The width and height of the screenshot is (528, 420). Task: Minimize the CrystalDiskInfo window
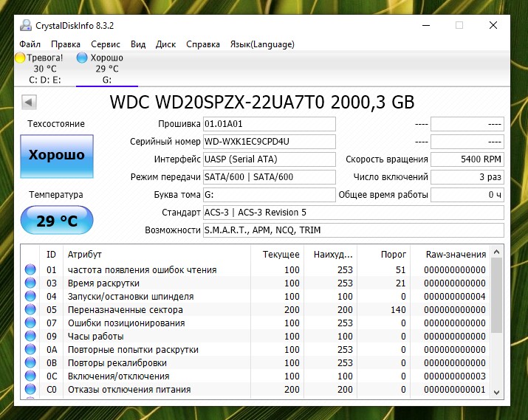click(426, 25)
